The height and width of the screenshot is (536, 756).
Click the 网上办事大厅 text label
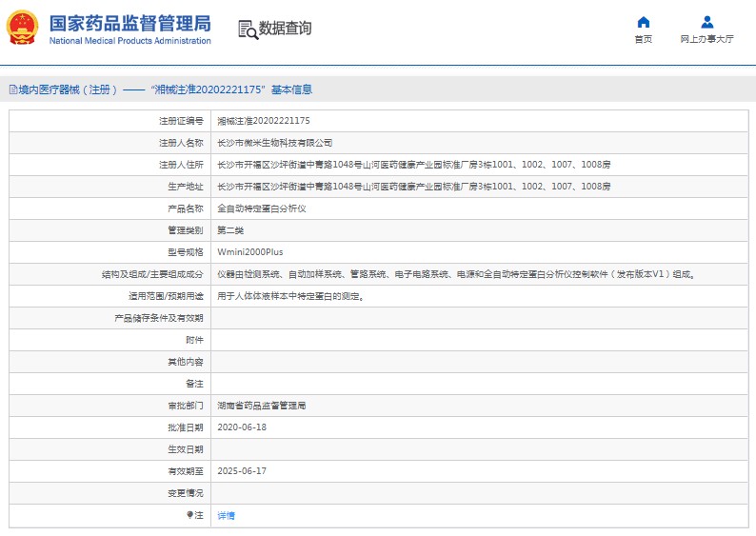[x=706, y=40]
